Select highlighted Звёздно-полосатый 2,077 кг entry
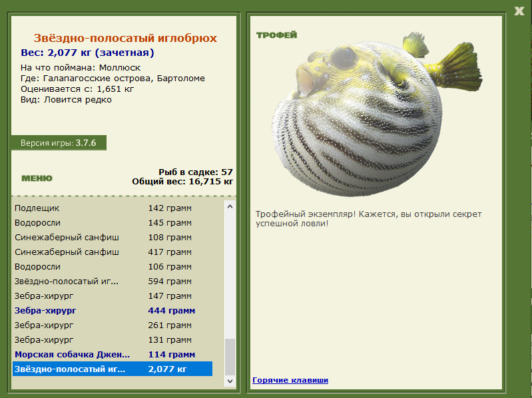The image size is (532, 398). (113, 369)
